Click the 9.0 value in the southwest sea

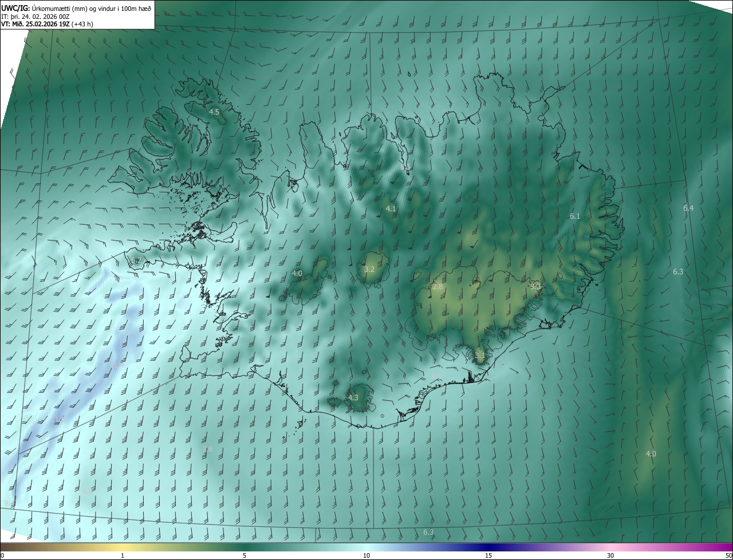click(x=88, y=491)
